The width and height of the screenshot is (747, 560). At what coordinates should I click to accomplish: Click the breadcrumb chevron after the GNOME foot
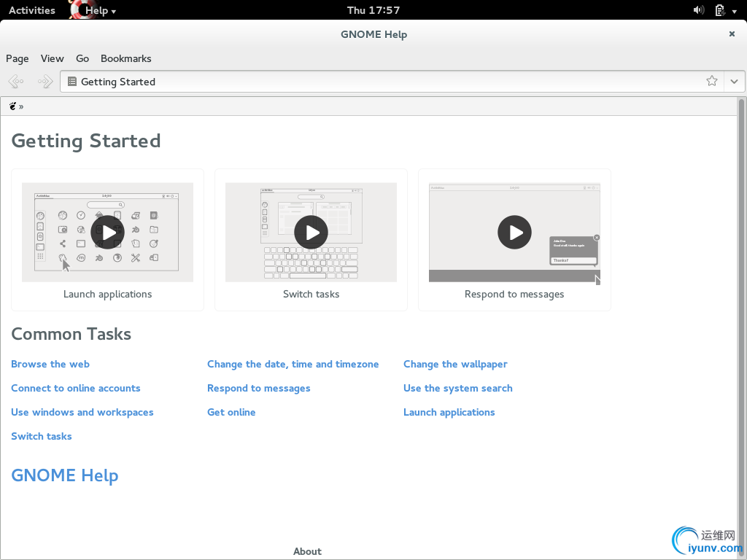pos(21,106)
